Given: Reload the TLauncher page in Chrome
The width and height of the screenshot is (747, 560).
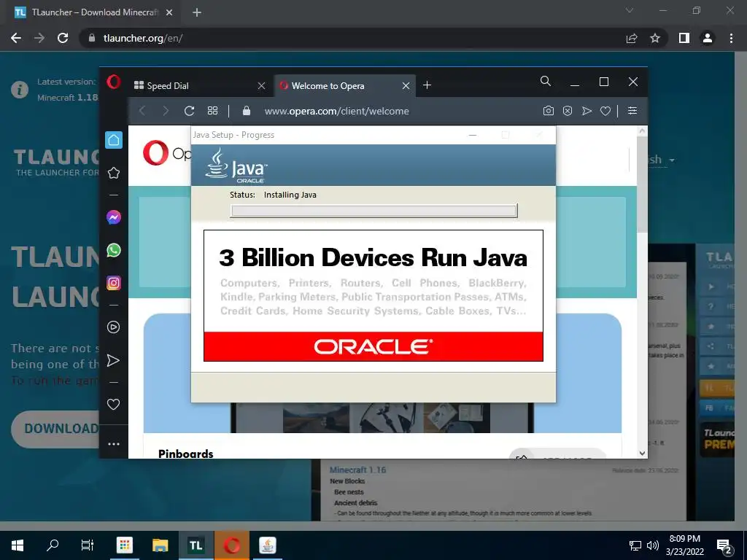Looking at the screenshot, I should pos(63,38).
